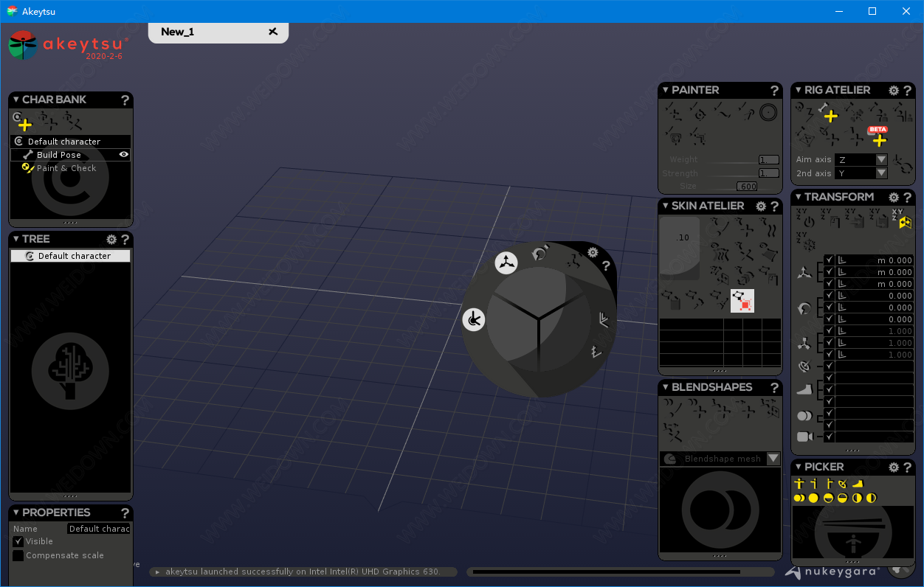Viewport: 924px width, 587px height.
Task: Click the translate icon on the radial spinner
Action: click(506, 262)
